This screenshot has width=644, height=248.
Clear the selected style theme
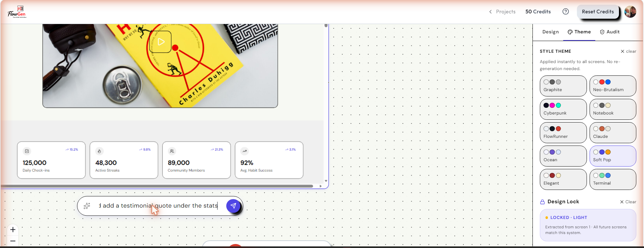coord(628,51)
